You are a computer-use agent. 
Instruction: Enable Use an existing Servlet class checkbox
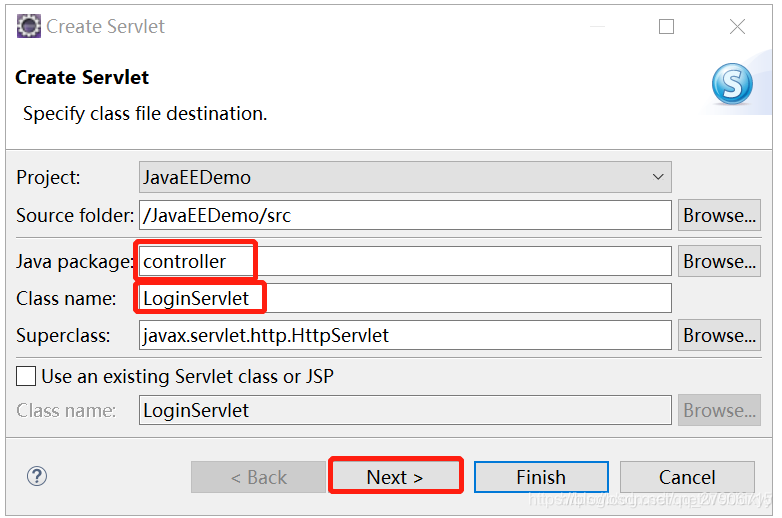pos(26,376)
